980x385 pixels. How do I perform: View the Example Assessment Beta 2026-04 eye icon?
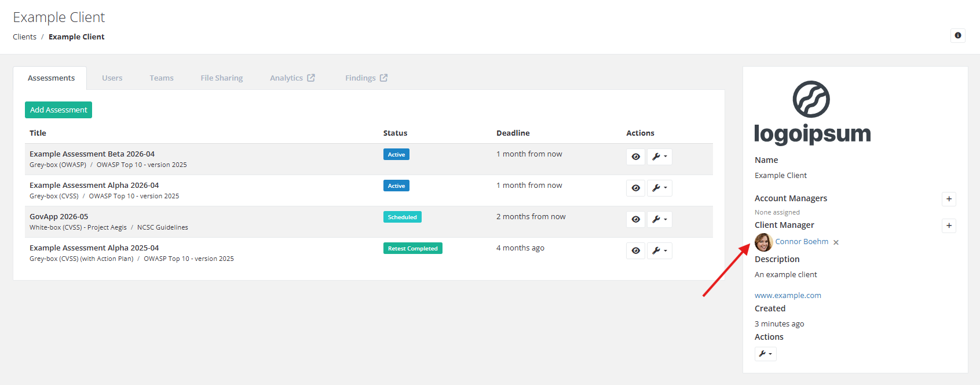coord(635,157)
